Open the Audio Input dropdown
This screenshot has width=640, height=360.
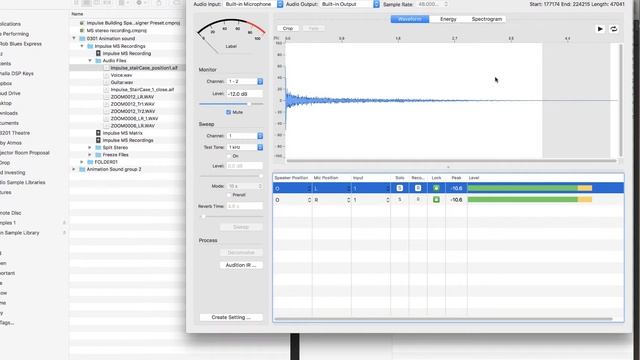253,4
